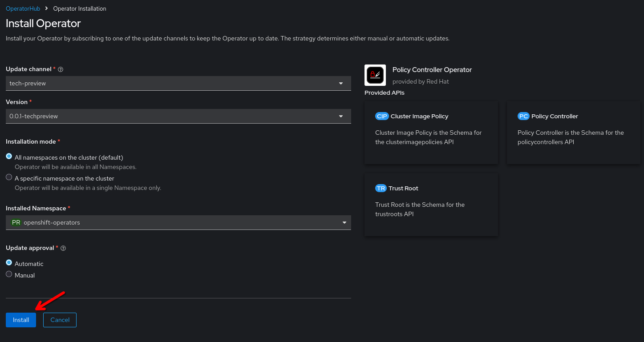This screenshot has height=342, width=644.
Task: Click the TR badge icon
Action: [381, 188]
